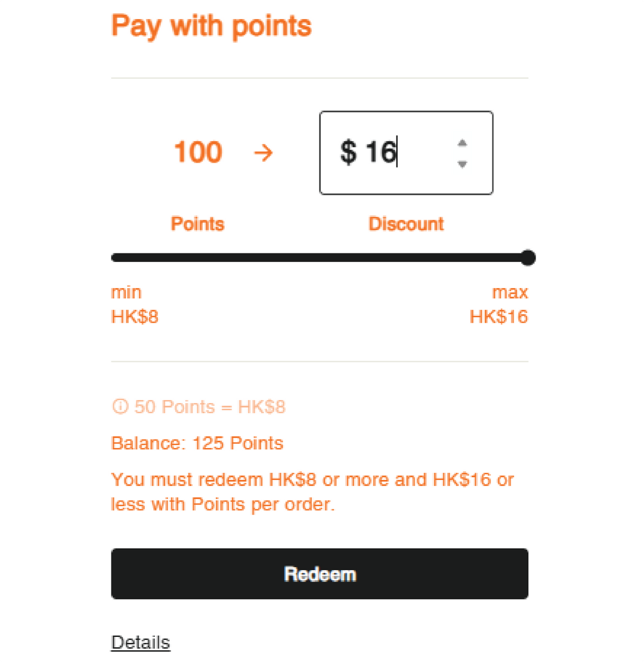
Task: Click the Balance: 125 Points text
Action: [197, 444]
